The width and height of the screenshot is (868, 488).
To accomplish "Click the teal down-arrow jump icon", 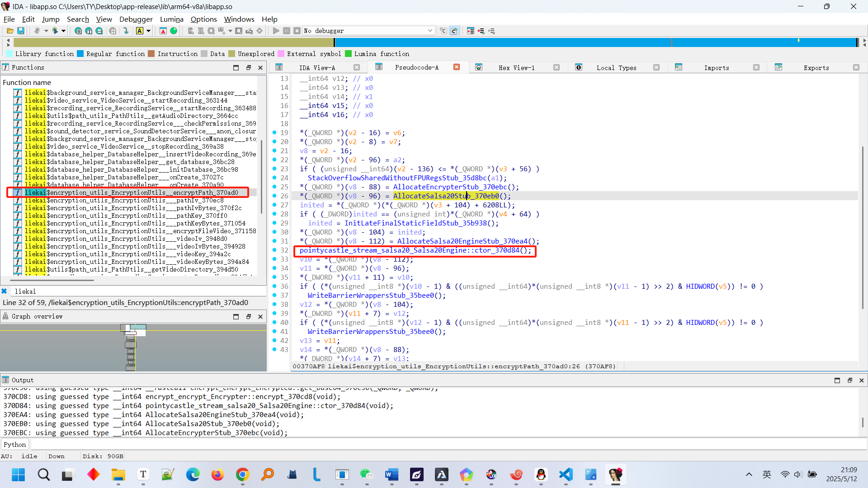I will click(x=126, y=31).
